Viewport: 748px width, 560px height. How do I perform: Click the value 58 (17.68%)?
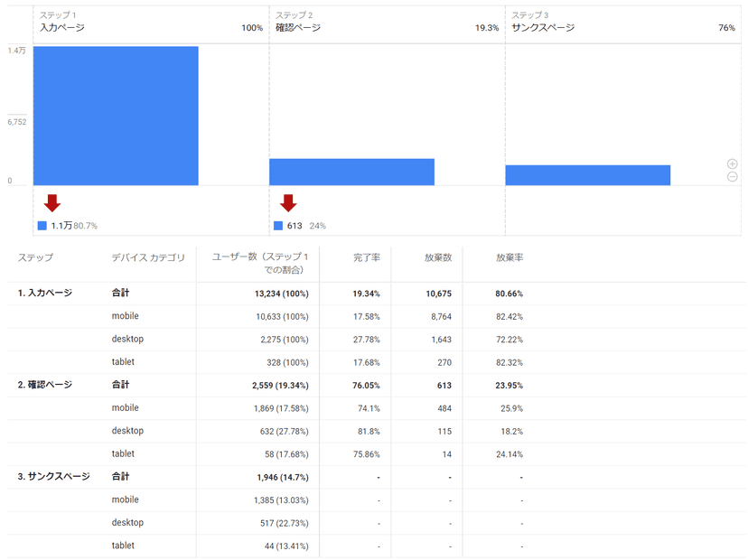point(286,454)
